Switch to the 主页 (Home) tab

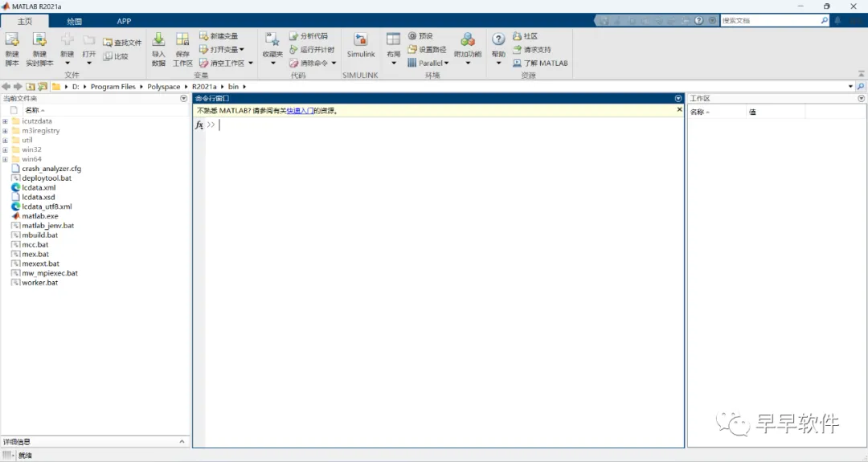[25, 21]
